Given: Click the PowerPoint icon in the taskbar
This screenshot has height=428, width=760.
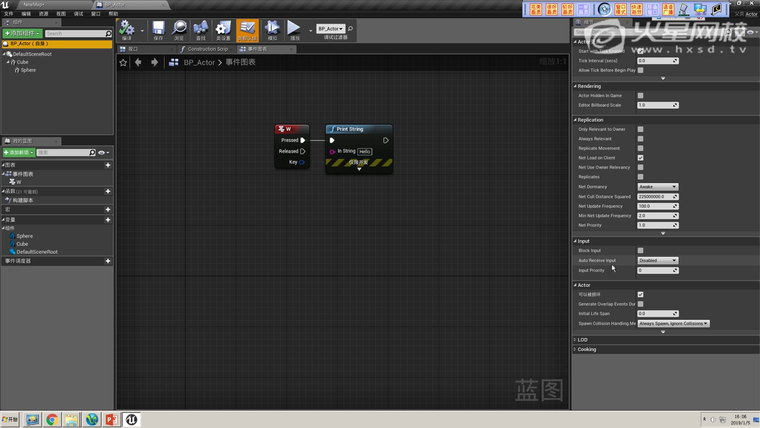Looking at the screenshot, I should click(112, 419).
